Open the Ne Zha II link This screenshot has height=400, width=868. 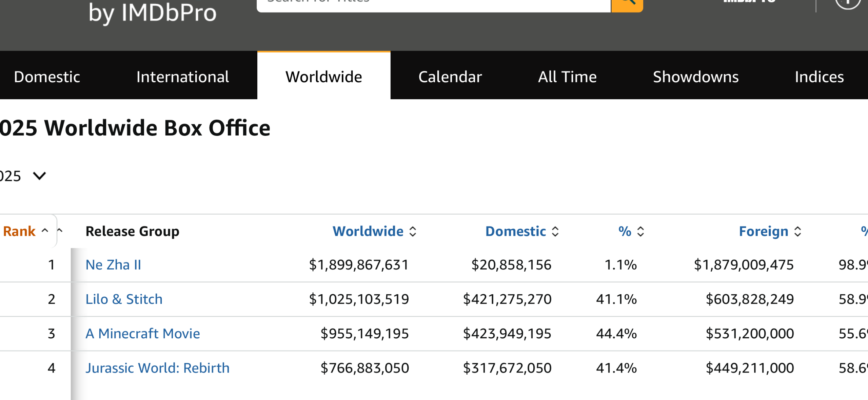[x=113, y=265]
